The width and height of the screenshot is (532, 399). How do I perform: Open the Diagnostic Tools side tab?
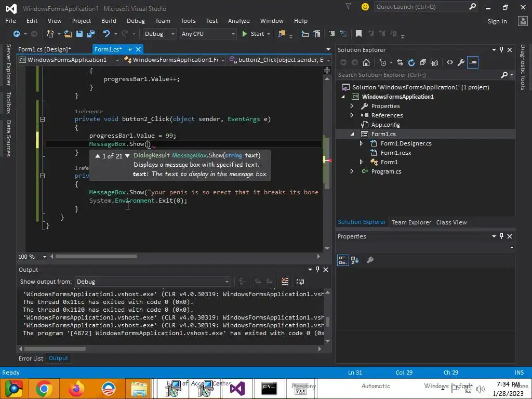tap(523, 67)
